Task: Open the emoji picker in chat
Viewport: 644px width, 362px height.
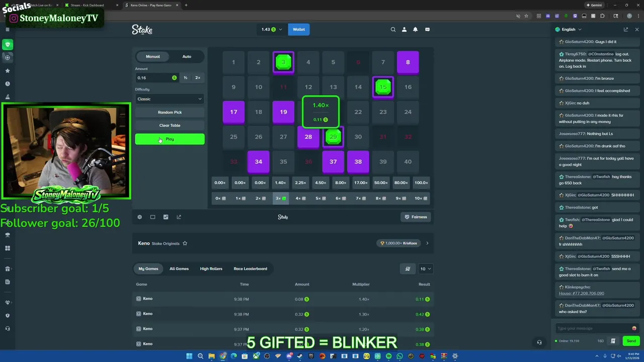Action: [x=634, y=328]
